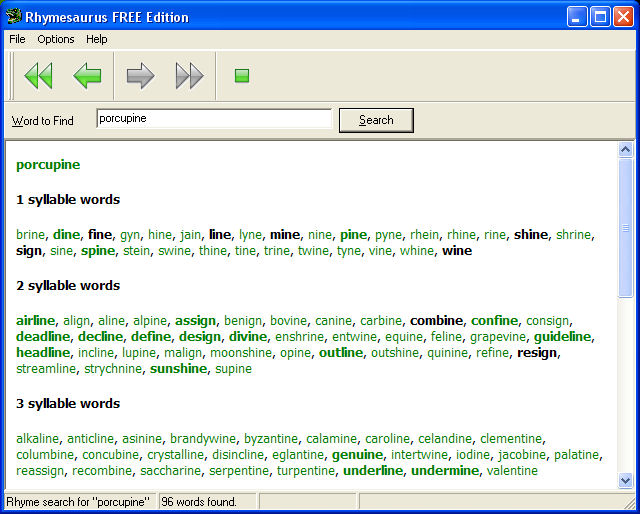Go forward with the gray right arrow
640x514 pixels.
[140, 76]
